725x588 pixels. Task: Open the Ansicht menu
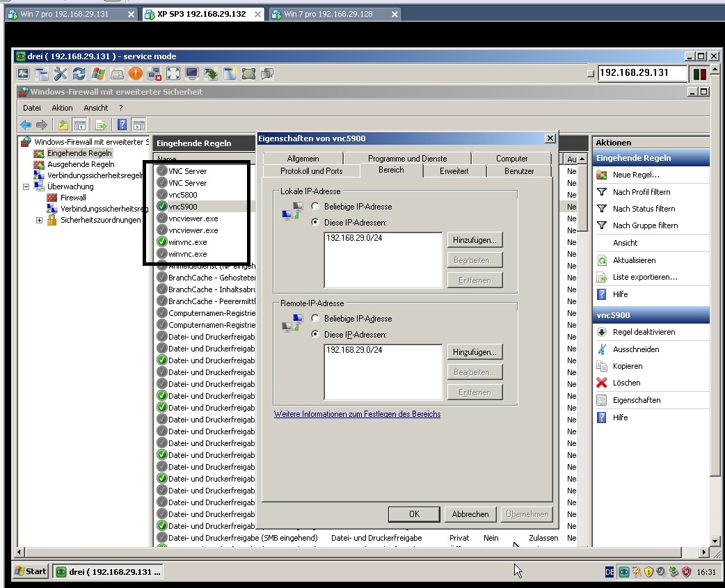coord(96,108)
